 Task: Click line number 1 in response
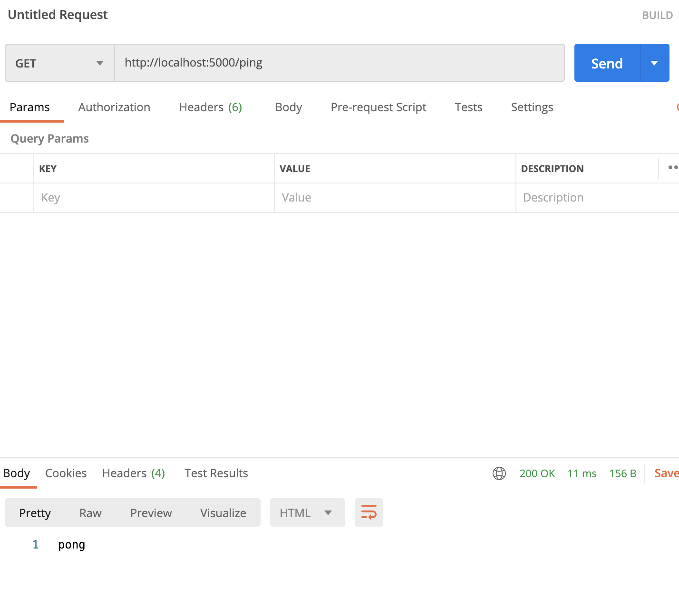(x=36, y=545)
